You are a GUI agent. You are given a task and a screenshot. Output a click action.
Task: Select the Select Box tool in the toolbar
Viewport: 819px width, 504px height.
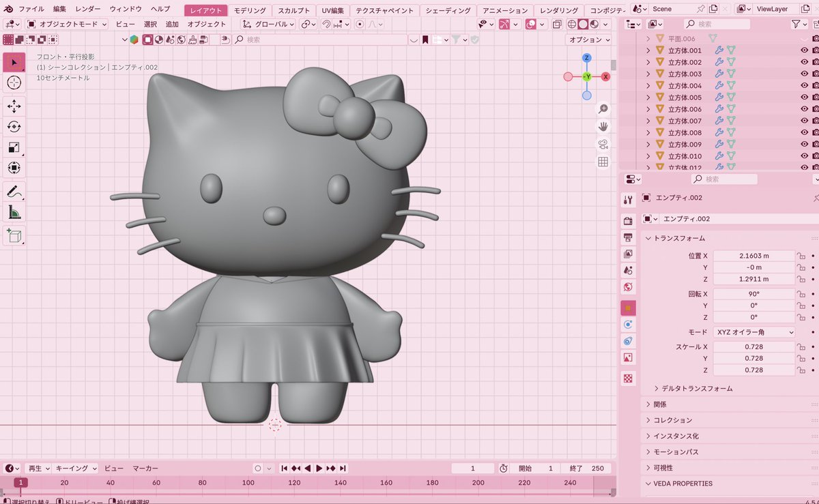point(14,63)
